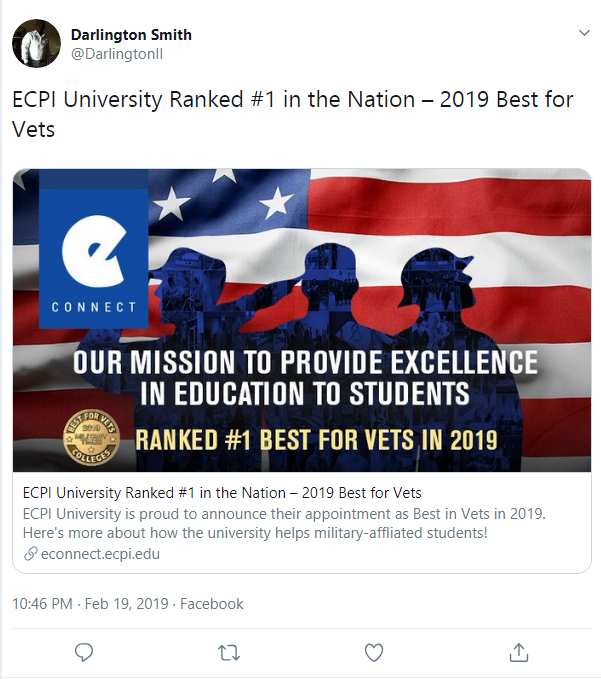Open the saluting soldiers flag card image
The image size is (601, 679).
tap(302, 320)
